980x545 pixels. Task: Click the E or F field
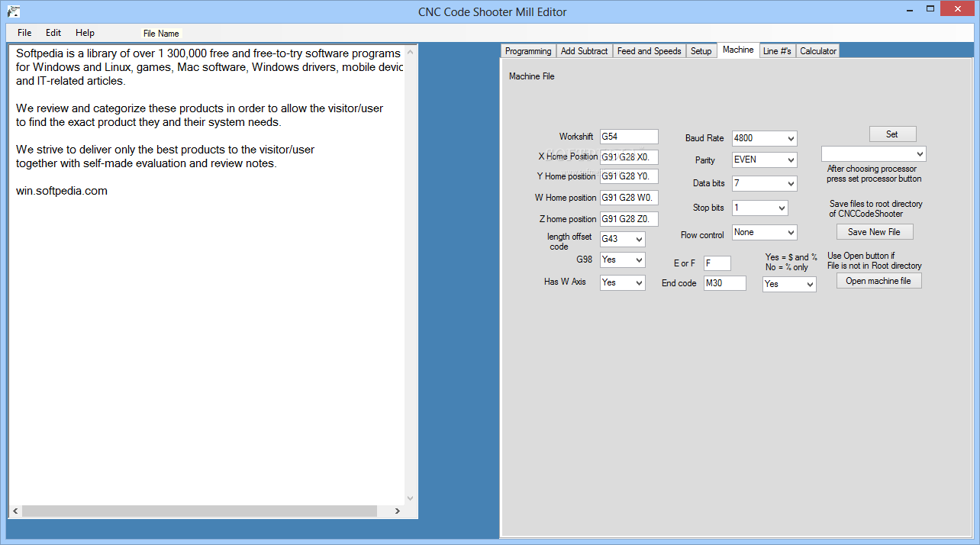tap(717, 263)
